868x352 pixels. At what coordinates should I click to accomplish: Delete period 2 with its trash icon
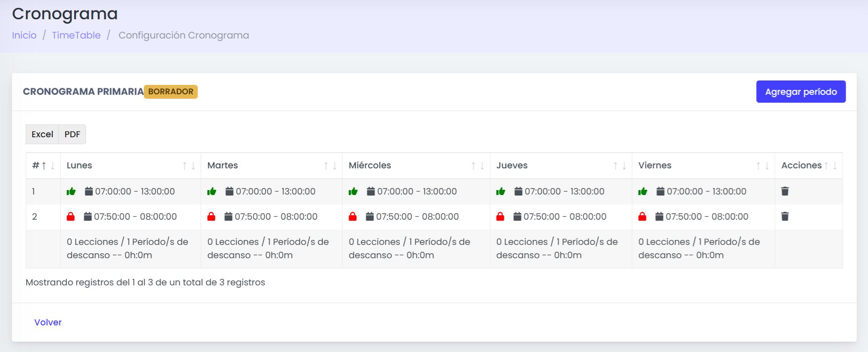785,216
